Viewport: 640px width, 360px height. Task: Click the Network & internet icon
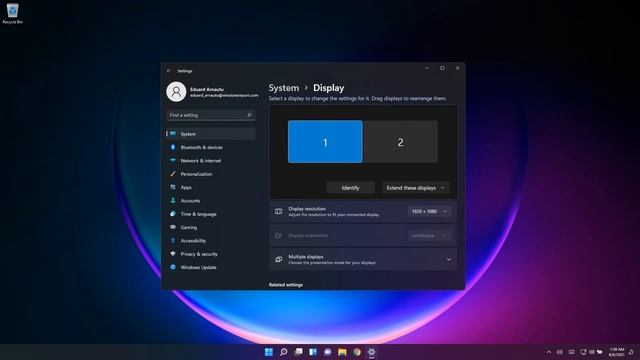(x=173, y=160)
